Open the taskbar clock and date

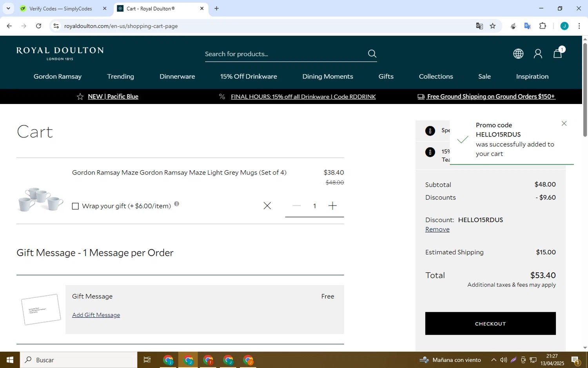[552, 360]
